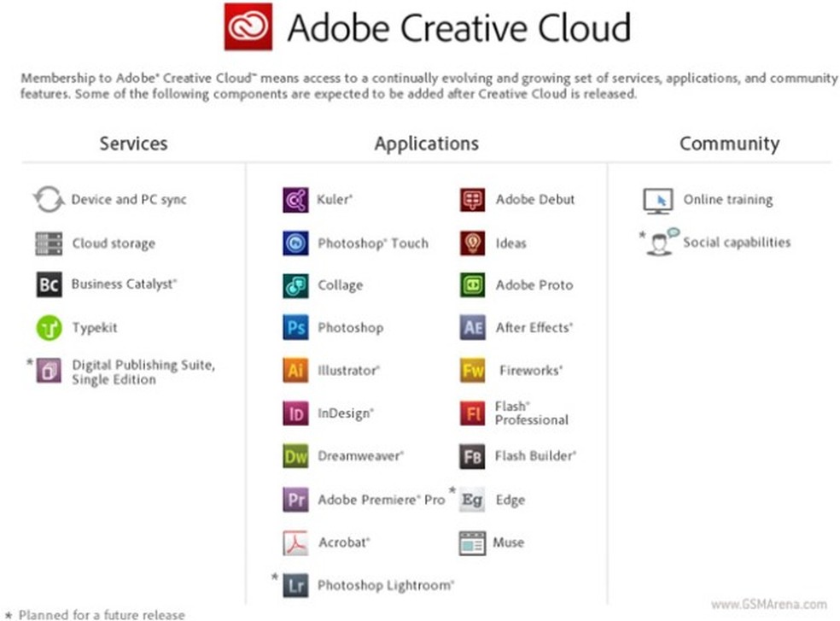Viewport: 840px width, 621px height.
Task: Open the Dreamweaver Dw icon
Action: [295, 456]
